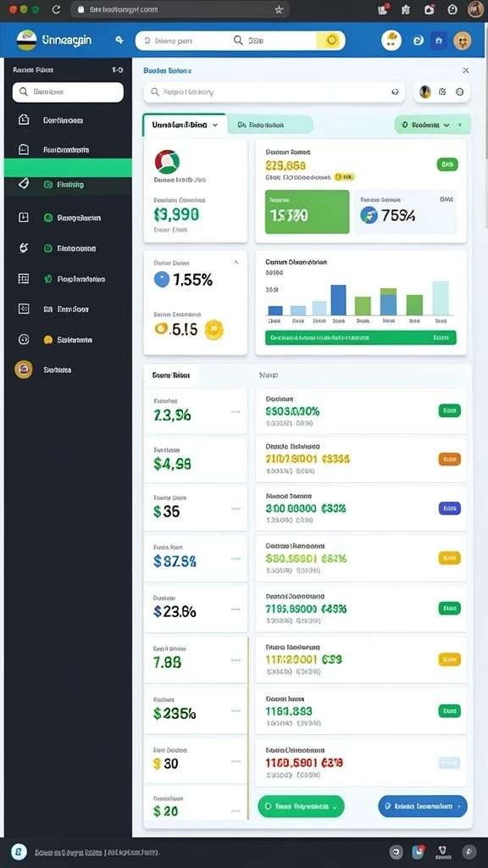Expand the green dropdown at panel top right
The height and width of the screenshot is (868, 488).
432,125
